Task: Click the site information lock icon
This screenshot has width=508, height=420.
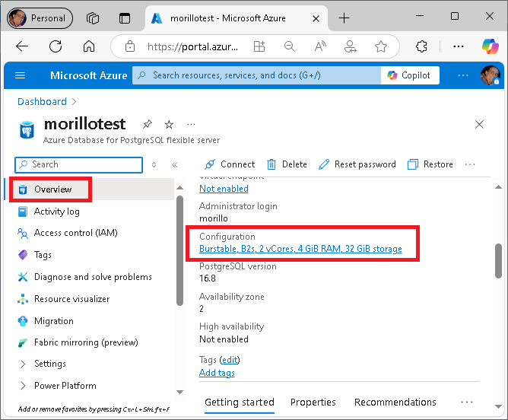Action: [130, 46]
